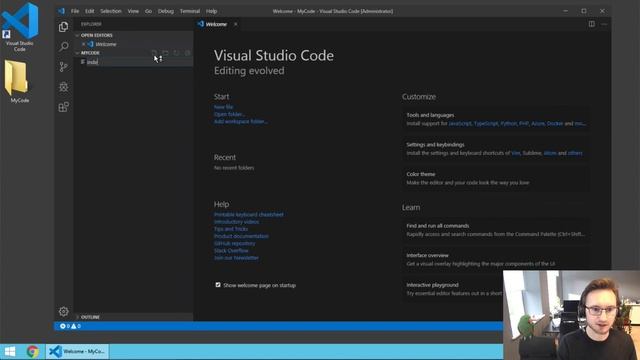Open the Search view in activity bar
640x360 pixels.
(x=64, y=46)
